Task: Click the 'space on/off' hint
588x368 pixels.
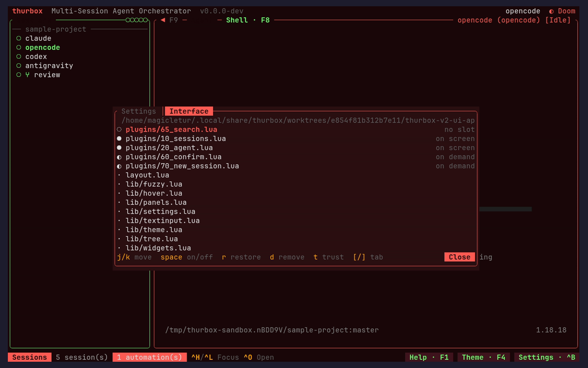Action: coord(187,257)
